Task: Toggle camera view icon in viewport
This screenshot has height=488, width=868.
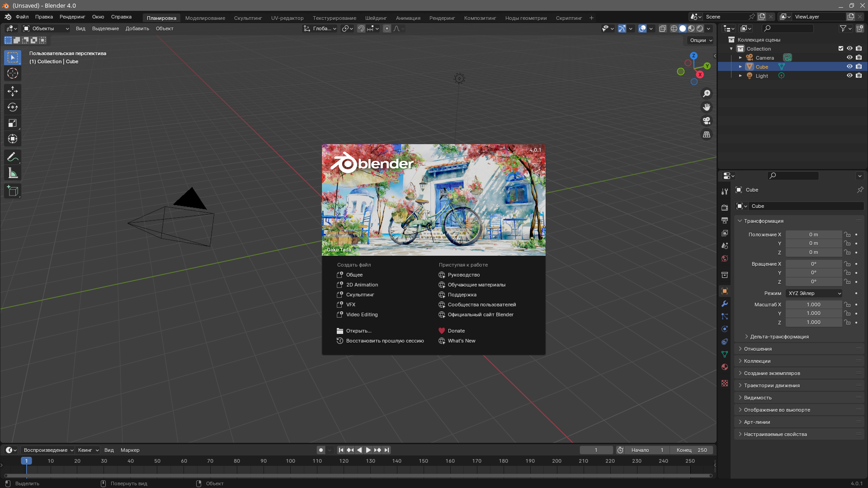Action: tap(707, 121)
